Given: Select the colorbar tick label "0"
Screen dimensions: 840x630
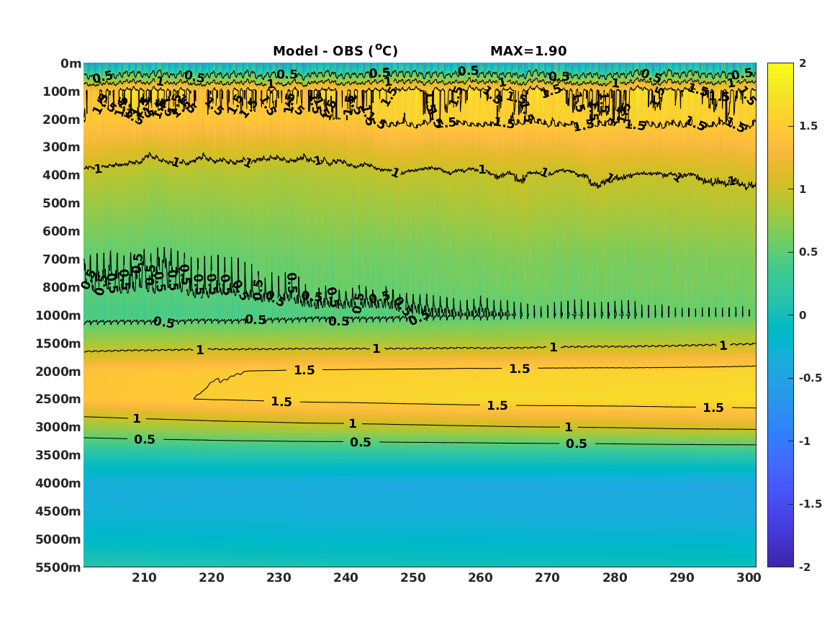Looking at the screenshot, I should click(803, 315).
